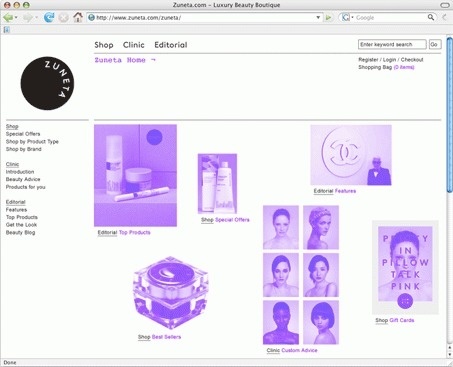
Task: Open the Google search engine selector icon
Action: click(x=346, y=17)
